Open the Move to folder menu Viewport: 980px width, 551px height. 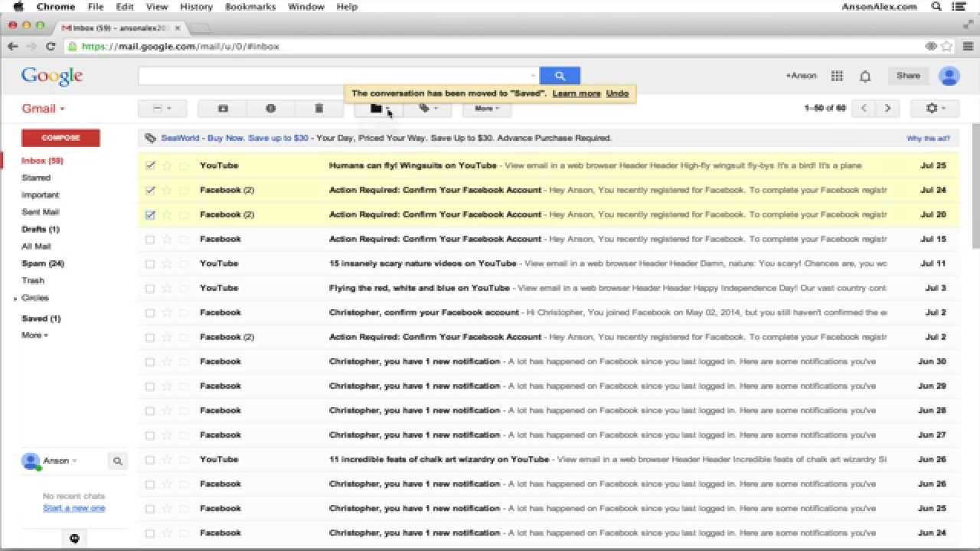pyautogui.click(x=379, y=109)
